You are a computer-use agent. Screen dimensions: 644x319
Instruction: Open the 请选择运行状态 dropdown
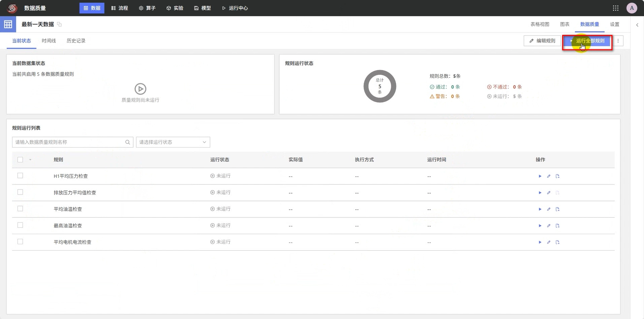click(x=173, y=142)
